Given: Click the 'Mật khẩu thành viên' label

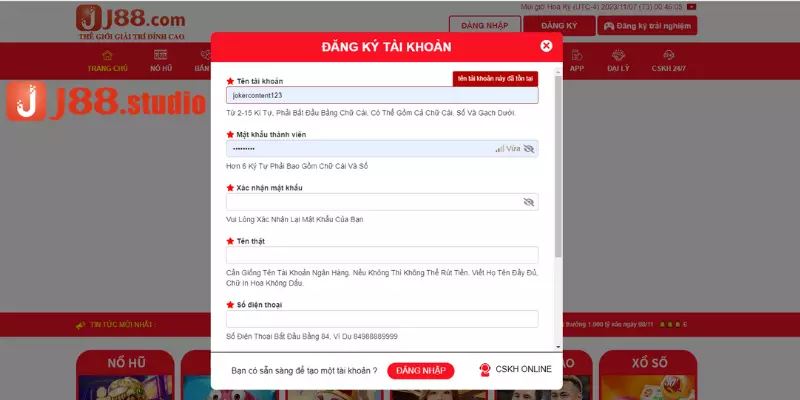Looking at the screenshot, I should click(271, 135).
